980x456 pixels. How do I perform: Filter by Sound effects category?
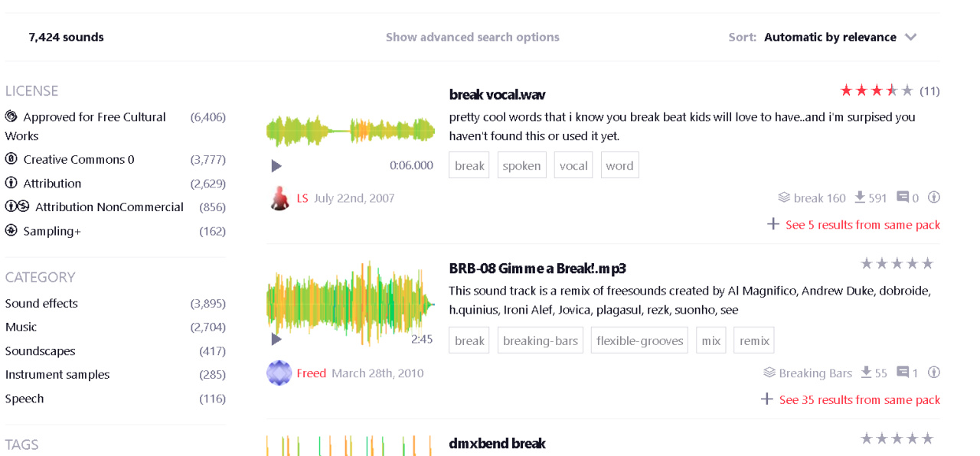(x=41, y=303)
